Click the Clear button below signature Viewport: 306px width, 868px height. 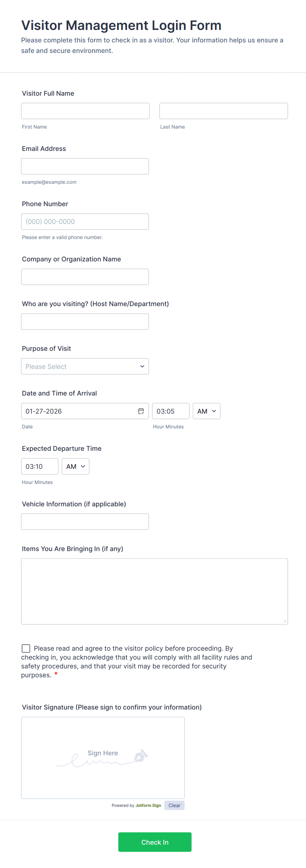(x=174, y=805)
